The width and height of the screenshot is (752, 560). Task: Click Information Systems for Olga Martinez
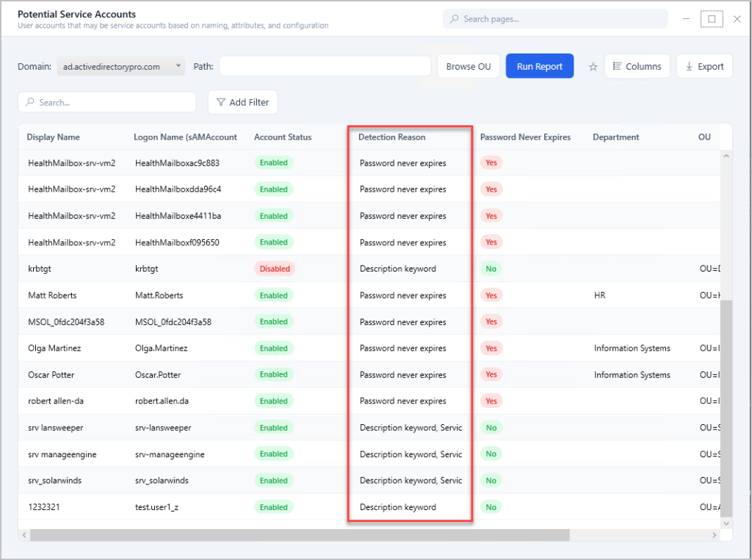pos(632,348)
